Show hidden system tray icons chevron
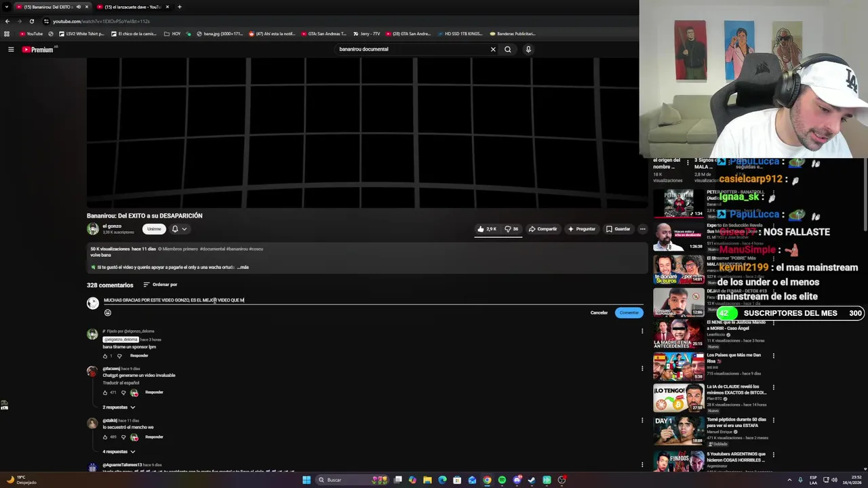The image size is (868, 488). coord(789,480)
